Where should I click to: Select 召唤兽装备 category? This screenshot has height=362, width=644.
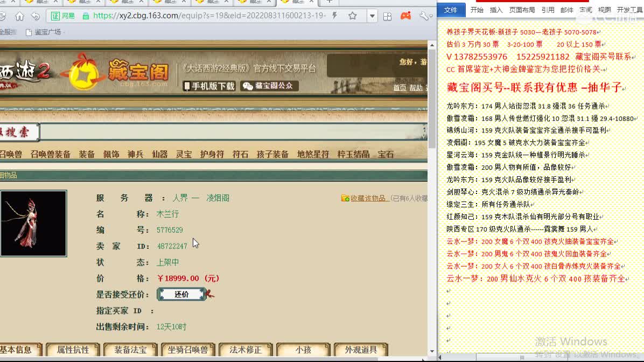(x=51, y=155)
